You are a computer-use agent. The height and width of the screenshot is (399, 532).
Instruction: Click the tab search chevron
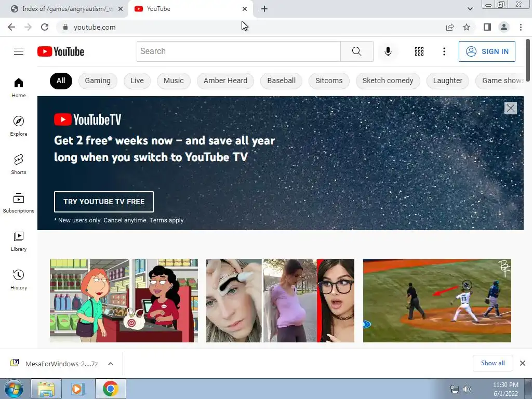(x=470, y=9)
